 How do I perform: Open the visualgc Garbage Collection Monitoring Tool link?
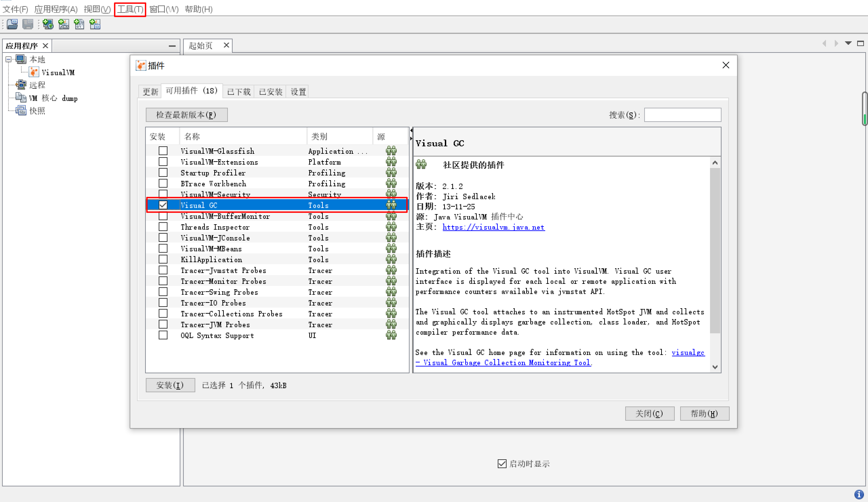(x=560, y=357)
